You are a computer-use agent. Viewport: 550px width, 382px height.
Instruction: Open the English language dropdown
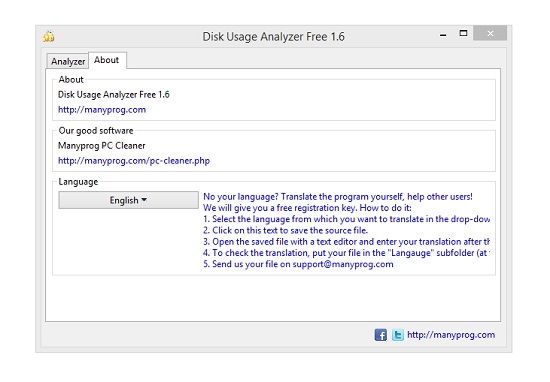(128, 200)
